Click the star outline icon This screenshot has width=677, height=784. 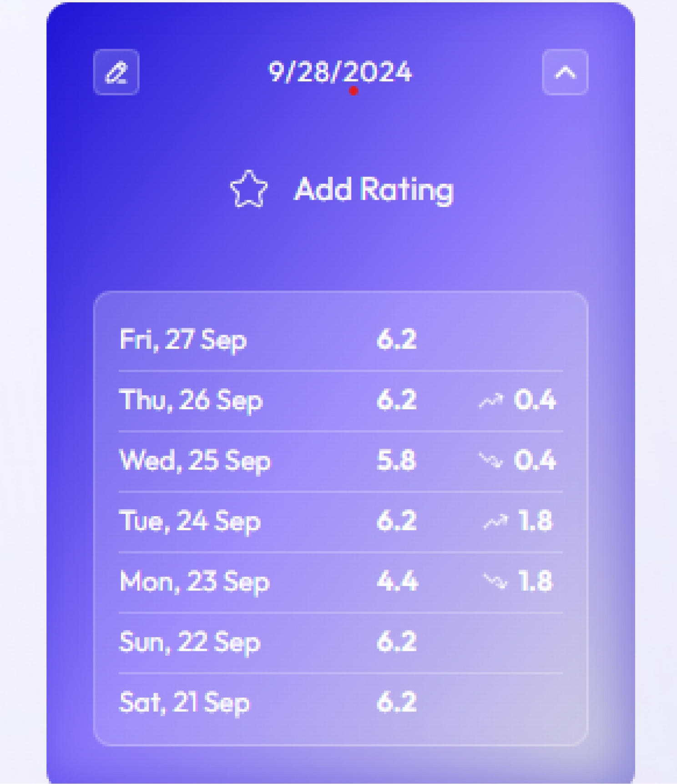click(x=248, y=189)
